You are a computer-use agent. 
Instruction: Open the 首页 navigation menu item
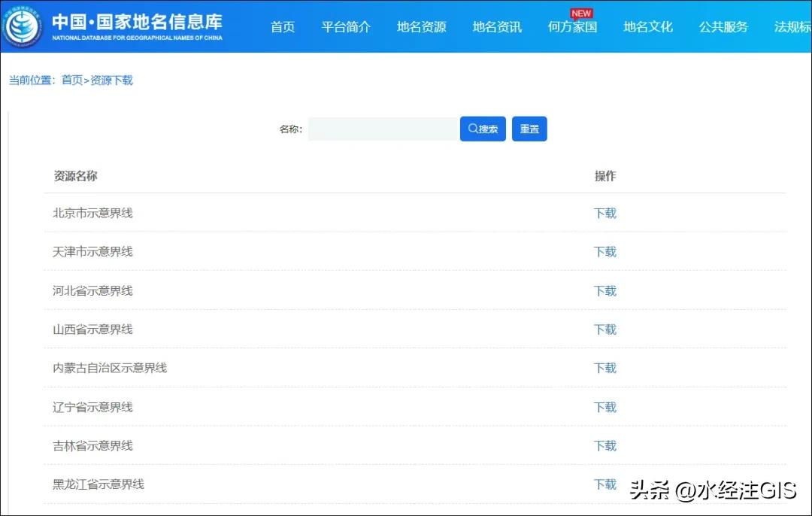tap(283, 27)
